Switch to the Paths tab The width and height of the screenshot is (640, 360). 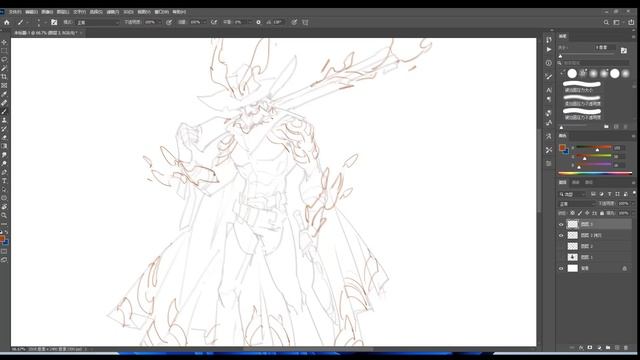coord(589,182)
